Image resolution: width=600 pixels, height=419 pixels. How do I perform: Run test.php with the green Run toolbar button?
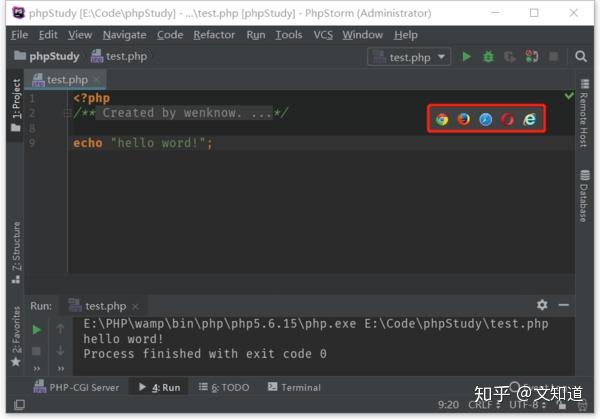coord(466,57)
